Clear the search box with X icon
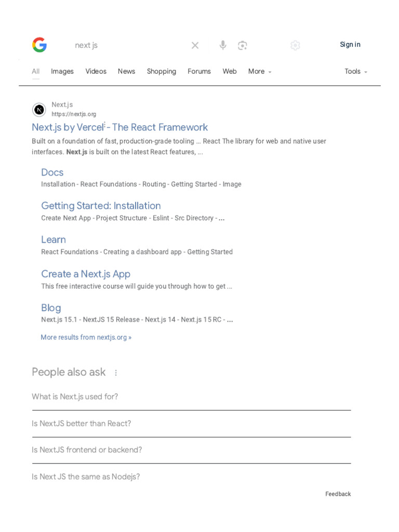The image size is (399, 532). (x=195, y=45)
